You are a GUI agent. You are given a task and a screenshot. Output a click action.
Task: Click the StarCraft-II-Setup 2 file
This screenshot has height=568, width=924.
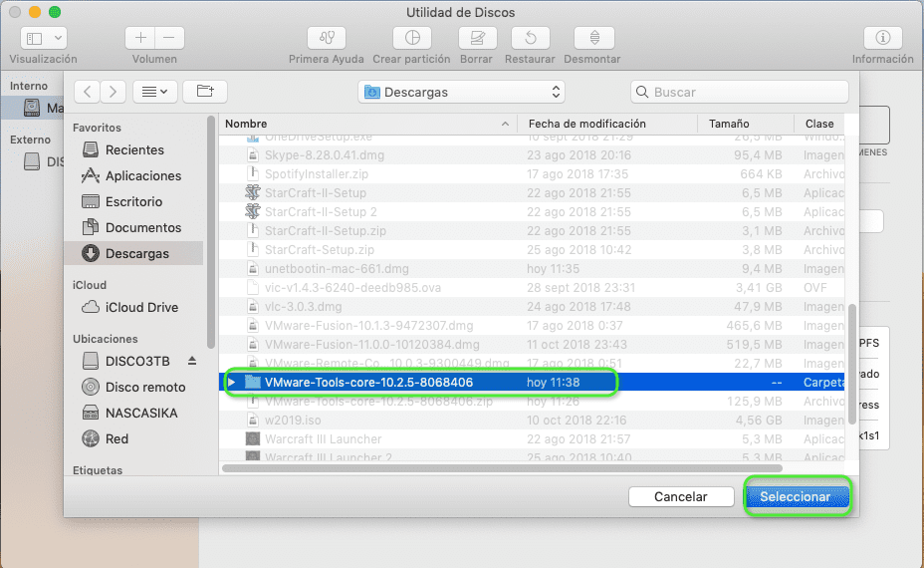coord(321,211)
